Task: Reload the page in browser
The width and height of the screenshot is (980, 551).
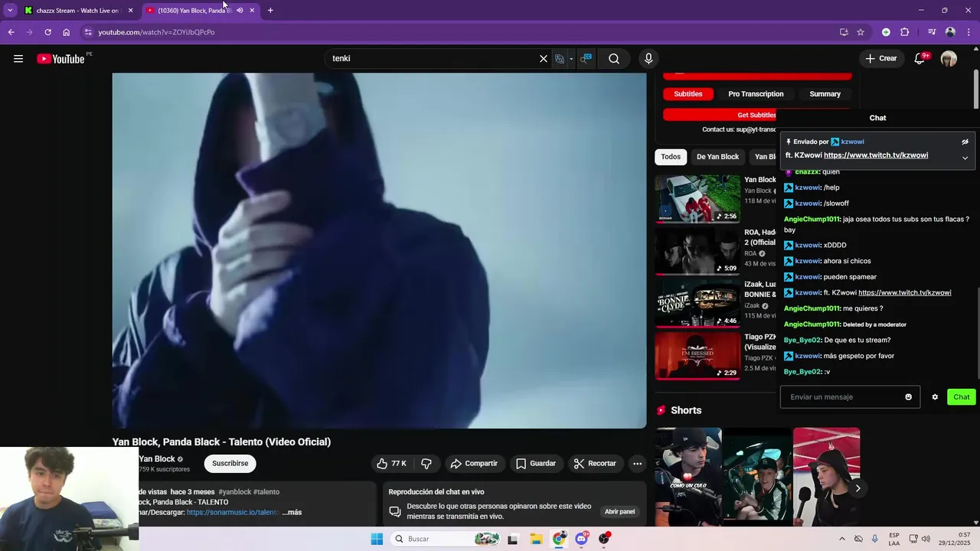Action: [47, 32]
